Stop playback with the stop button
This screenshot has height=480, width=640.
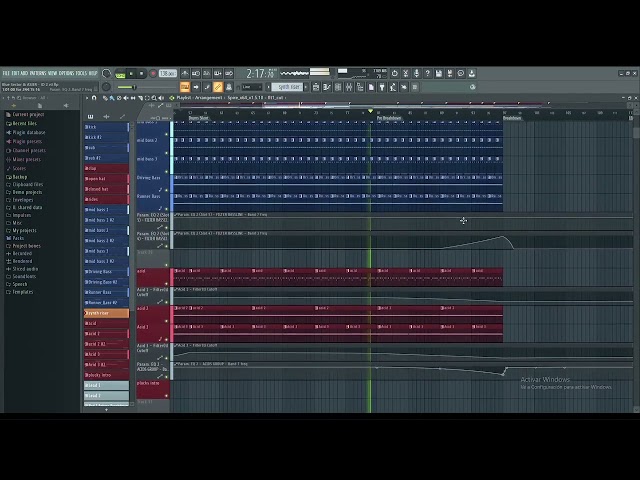[142, 73]
